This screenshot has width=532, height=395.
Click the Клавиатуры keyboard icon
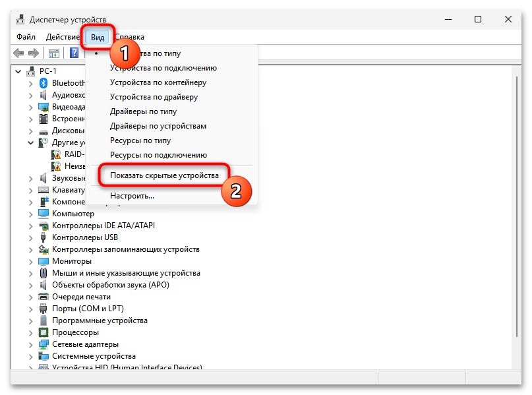[x=44, y=190]
